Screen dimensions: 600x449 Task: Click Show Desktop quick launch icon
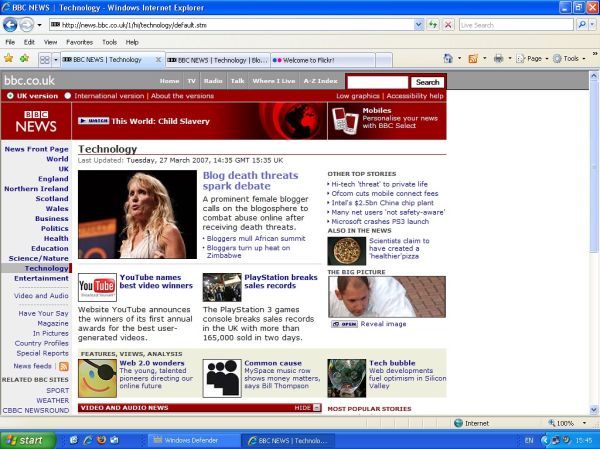(x=73, y=440)
